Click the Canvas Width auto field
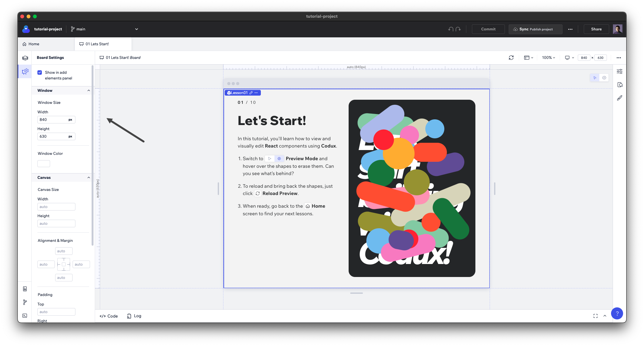644x346 pixels. pyautogui.click(x=56, y=207)
